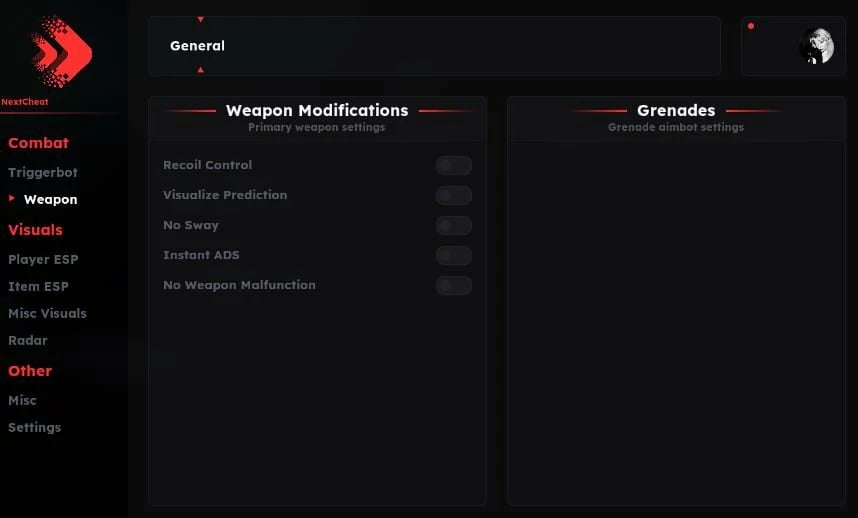
Task: Open the Settings page
Action: (x=34, y=427)
